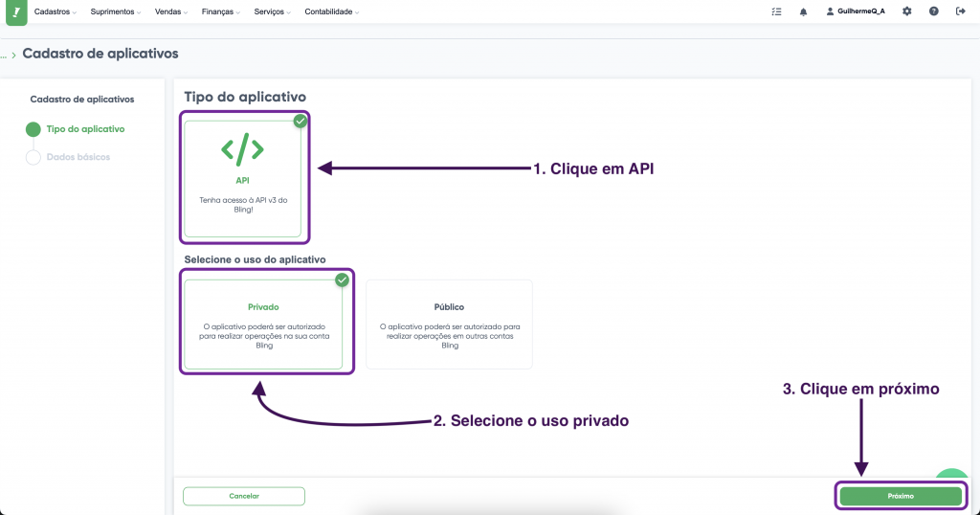Open the settings gear icon
Image resolution: width=980 pixels, height=515 pixels.
[906, 11]
